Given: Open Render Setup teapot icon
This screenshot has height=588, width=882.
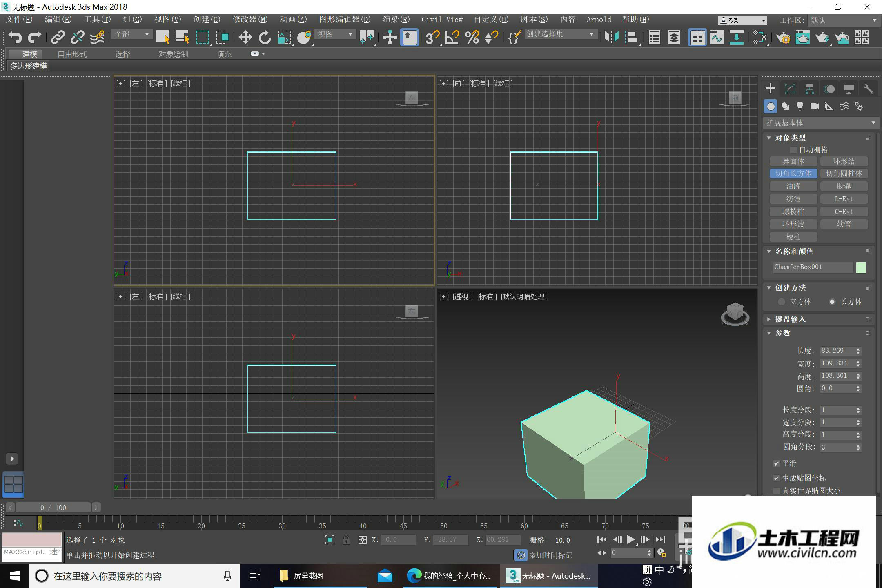Looking at the screenshot, I should [x=783, y=38].
